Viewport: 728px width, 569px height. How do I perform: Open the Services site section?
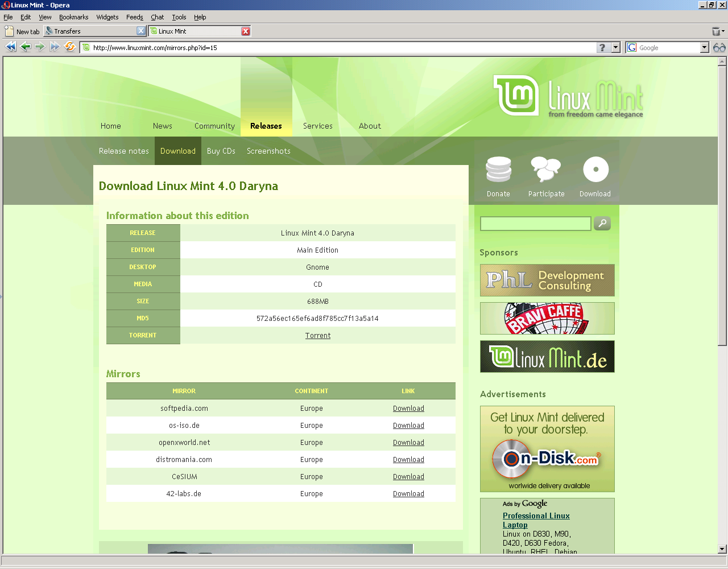[317, 126]
